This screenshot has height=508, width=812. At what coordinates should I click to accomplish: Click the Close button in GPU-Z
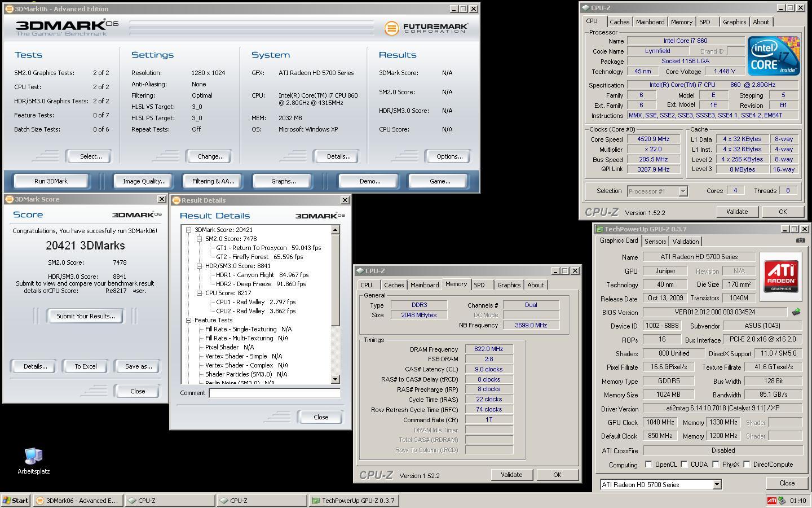click(x=787, y=483)
